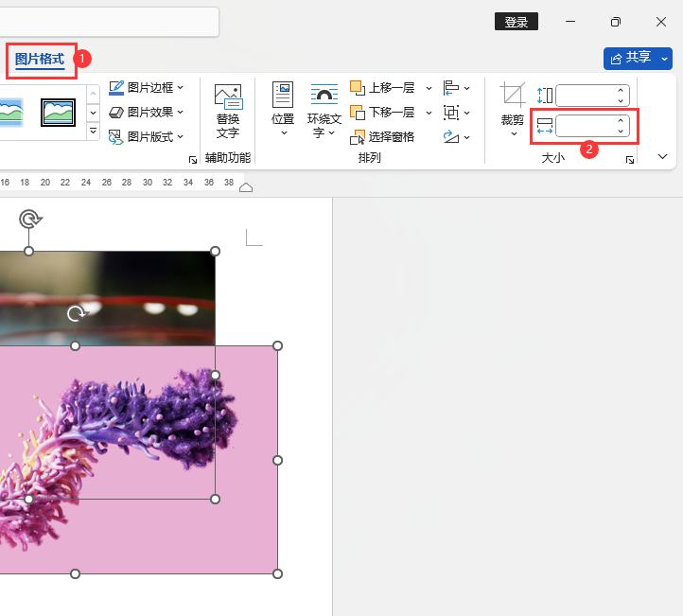Select the black-framed picture style thumbnail
The height and width of the screenshot is (616, 683).
(x=58, y=113)
